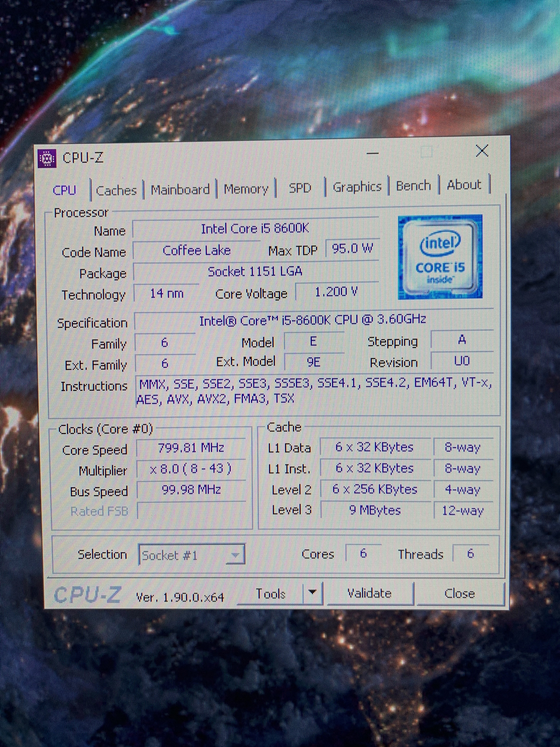Select the SPD tab
This screenshot has height=747, width=560.
[300, 188]
